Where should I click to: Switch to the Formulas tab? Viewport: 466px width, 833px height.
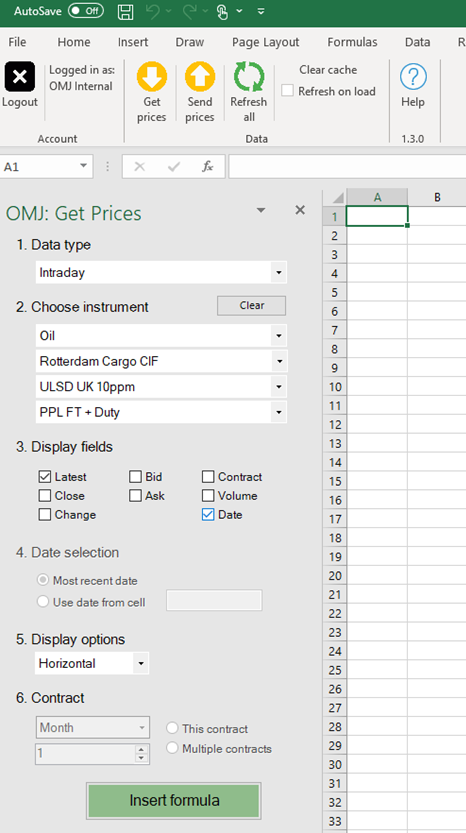[352, 42]
